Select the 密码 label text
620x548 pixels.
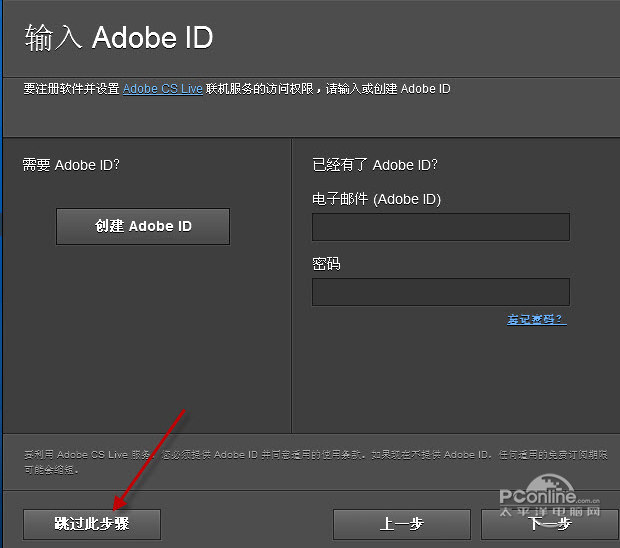(x=326, y=264)
